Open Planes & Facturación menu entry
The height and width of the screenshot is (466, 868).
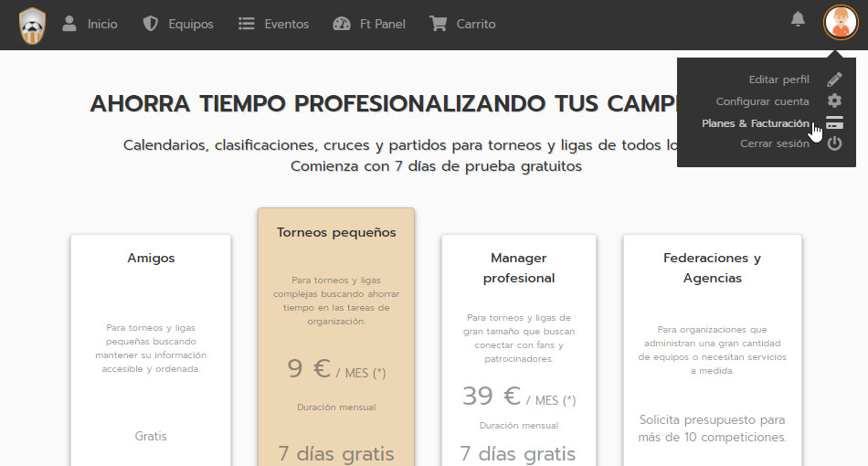(755, 123)
